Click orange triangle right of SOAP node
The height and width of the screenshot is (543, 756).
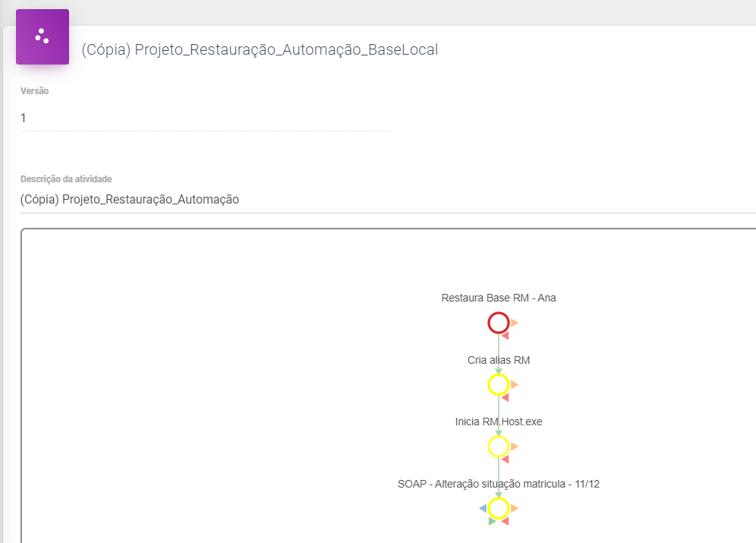(515, 507)
